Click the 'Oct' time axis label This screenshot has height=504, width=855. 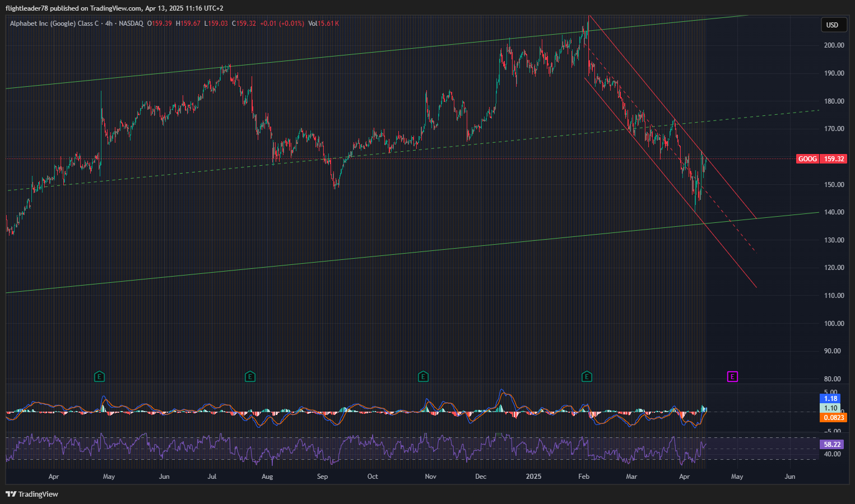(x=373, y=477)
